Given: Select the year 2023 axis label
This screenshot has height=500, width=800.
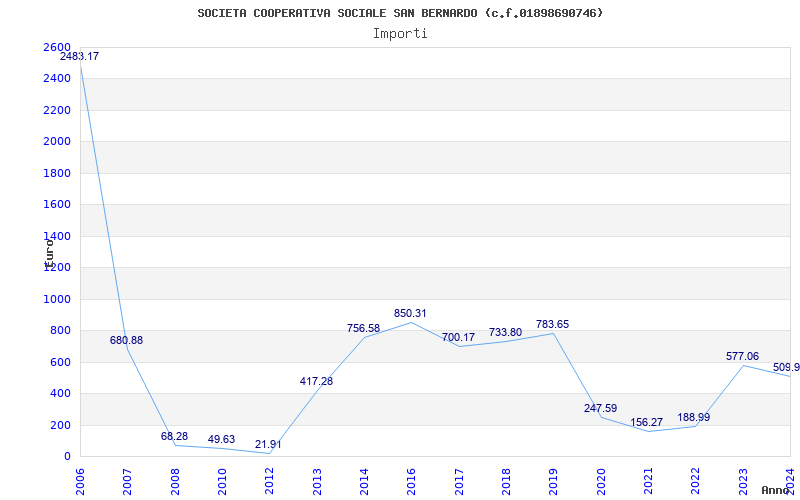Looking at the screenshot, I should click(743, 481).
